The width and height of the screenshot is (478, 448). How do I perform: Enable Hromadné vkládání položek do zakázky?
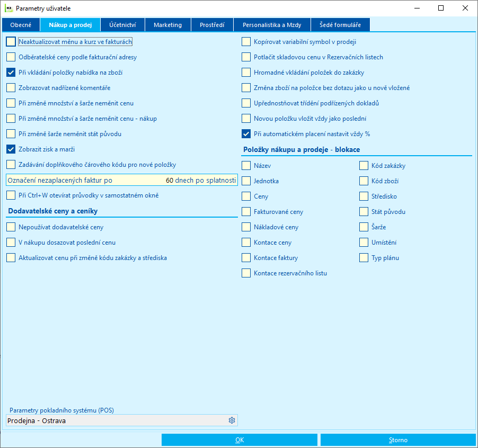246,73
